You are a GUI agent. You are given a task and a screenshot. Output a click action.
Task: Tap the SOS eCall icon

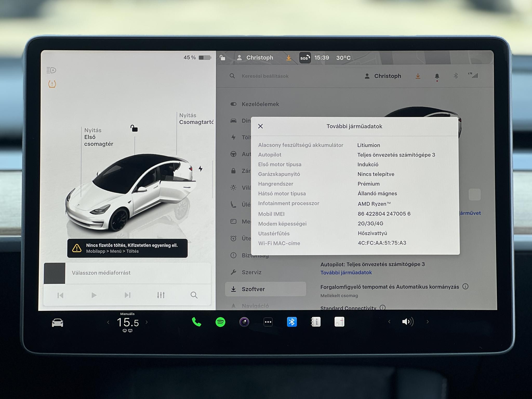click(x=305, y=58)
